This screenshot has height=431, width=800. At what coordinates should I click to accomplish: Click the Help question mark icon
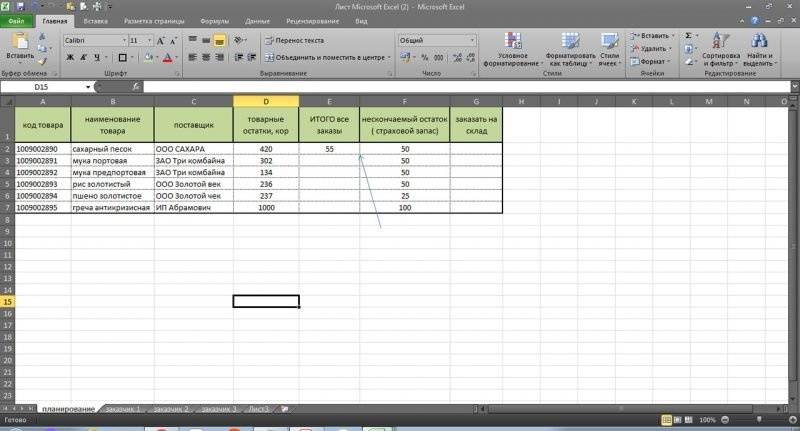point(755,19)
